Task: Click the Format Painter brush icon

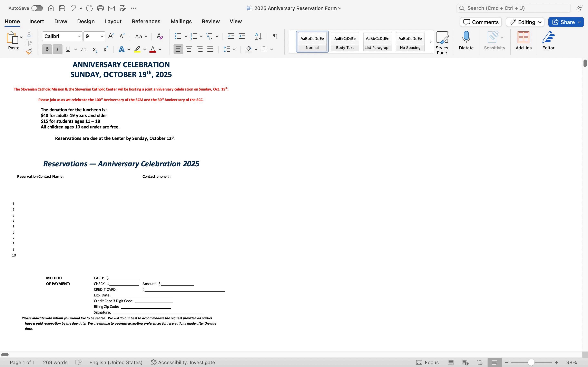Action: (29, 51)
